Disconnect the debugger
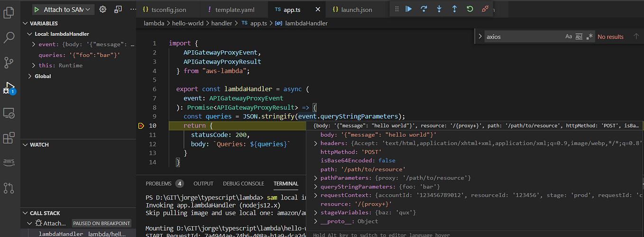The height and width of the screenshot is (237, 644). click(x=485, y=9)
